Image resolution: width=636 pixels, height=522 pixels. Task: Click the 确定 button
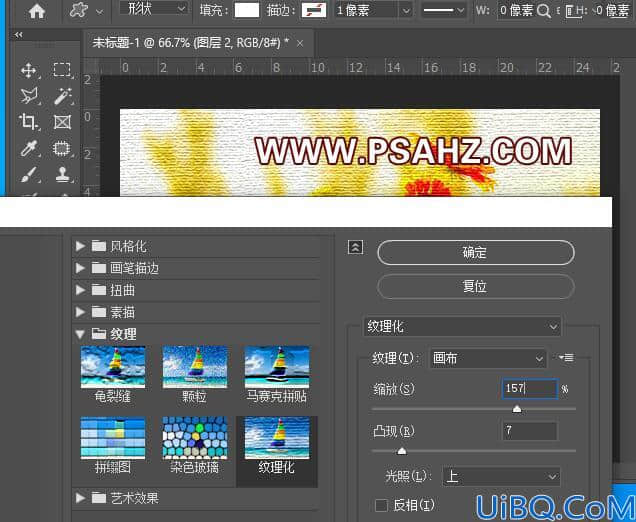[475, 252]
